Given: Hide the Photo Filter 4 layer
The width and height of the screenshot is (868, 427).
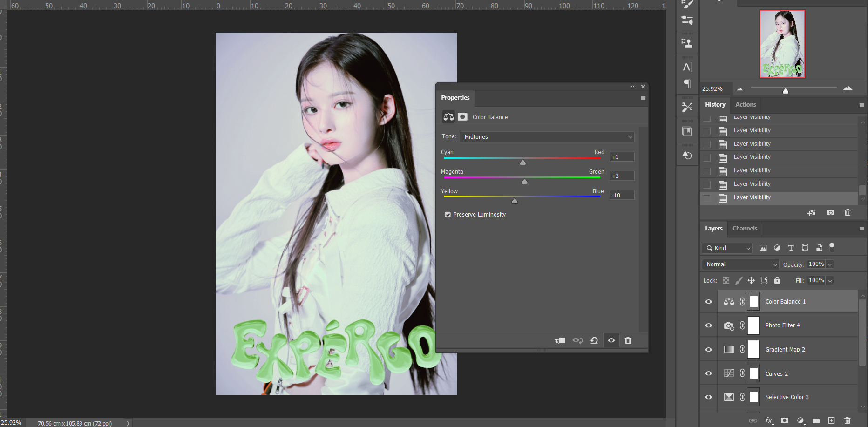Looking at the screenshot, I should click(x=709, y=325).
